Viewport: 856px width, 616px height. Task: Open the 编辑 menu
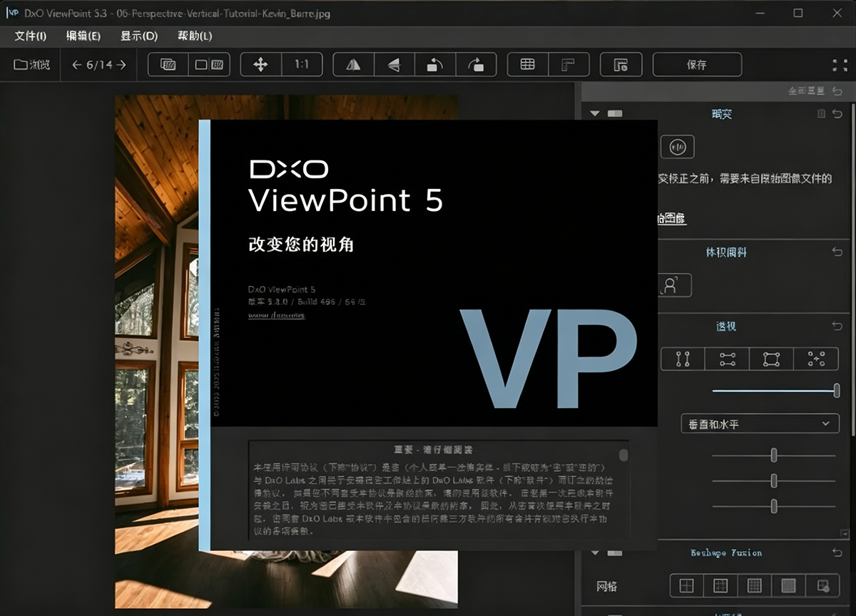click(83, 36)
